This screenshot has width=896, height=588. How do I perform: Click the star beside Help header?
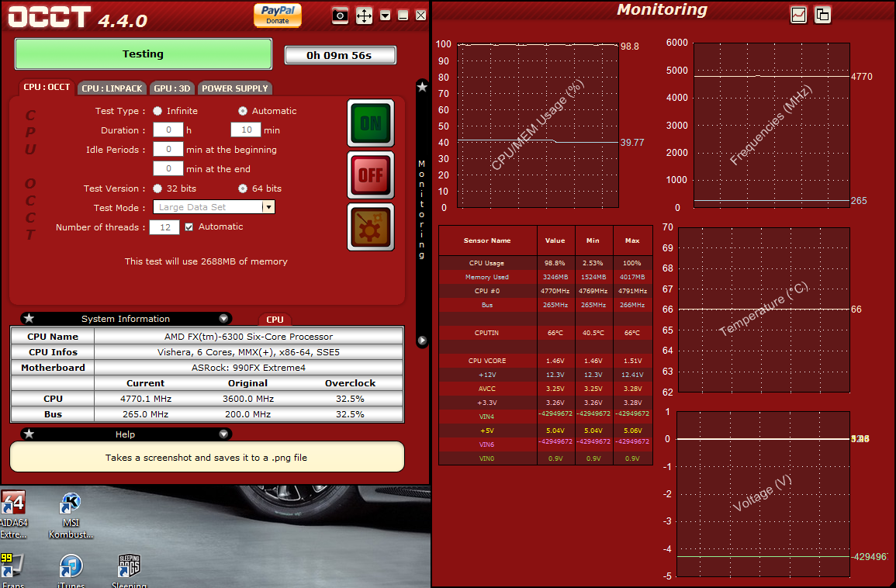(x=29, y=434)
